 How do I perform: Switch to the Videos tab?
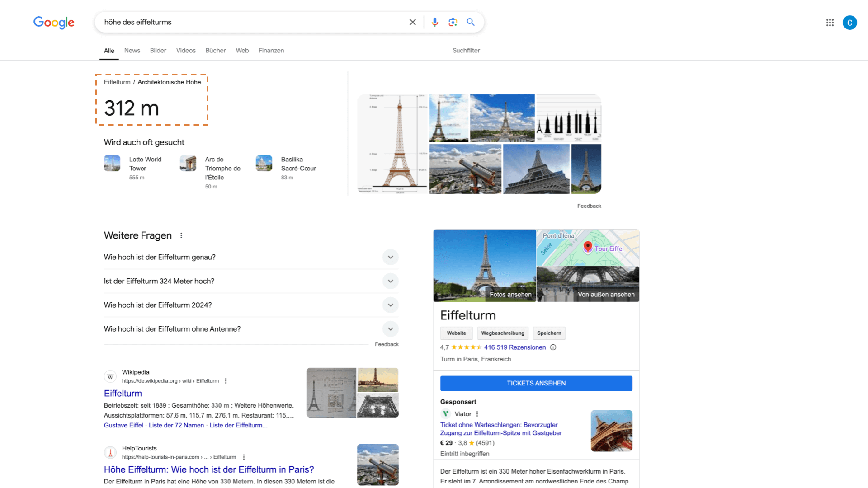coord(186,51)
